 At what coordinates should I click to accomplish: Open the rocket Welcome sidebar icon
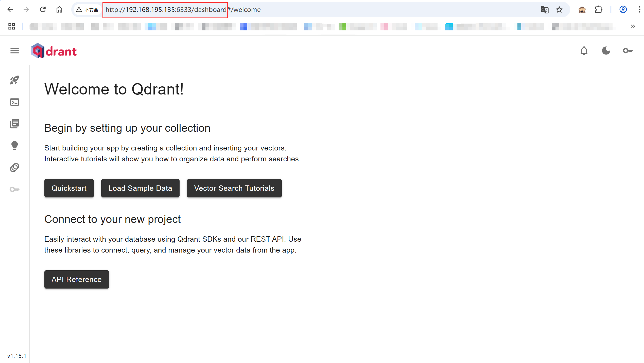pos(14,80)
